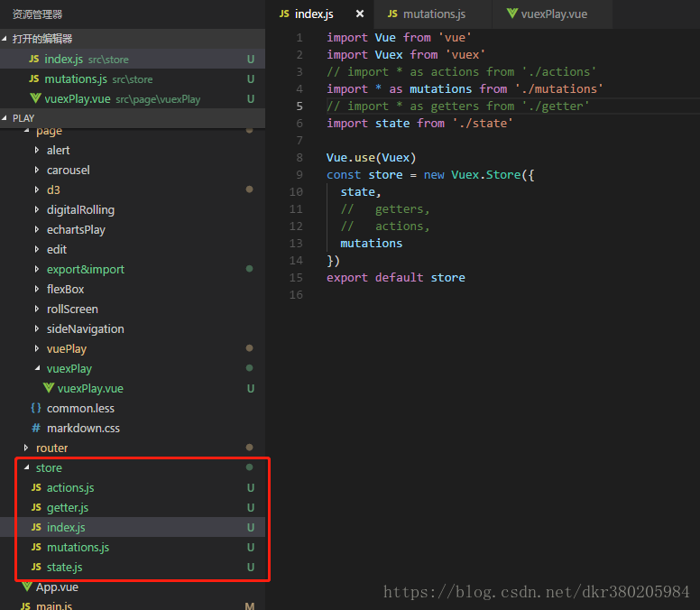Open common.less file

point(133,408)
